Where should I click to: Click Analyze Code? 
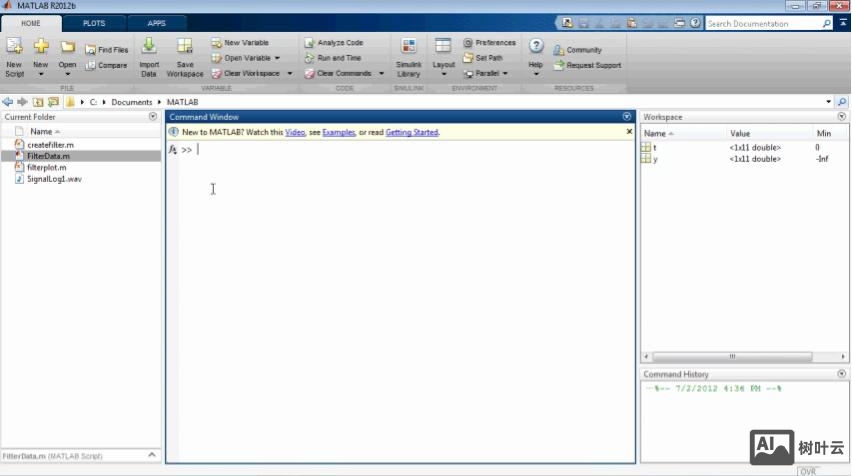pos(334,42)
